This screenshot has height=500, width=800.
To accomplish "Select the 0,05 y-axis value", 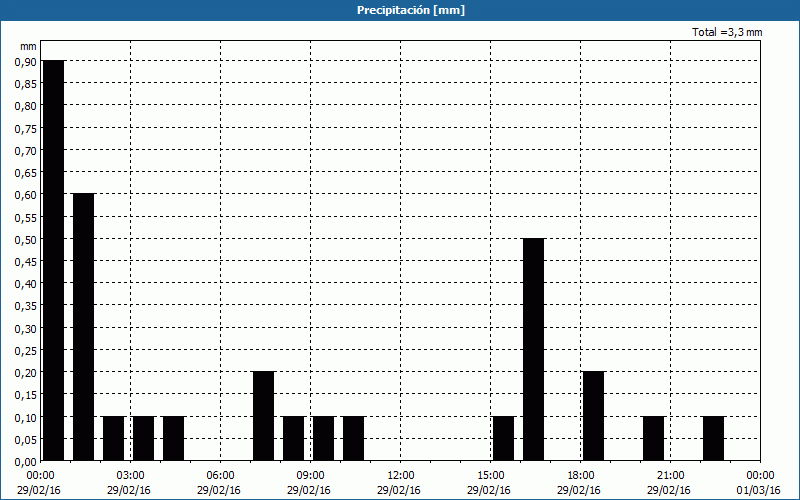I will (x=26, y=439).
